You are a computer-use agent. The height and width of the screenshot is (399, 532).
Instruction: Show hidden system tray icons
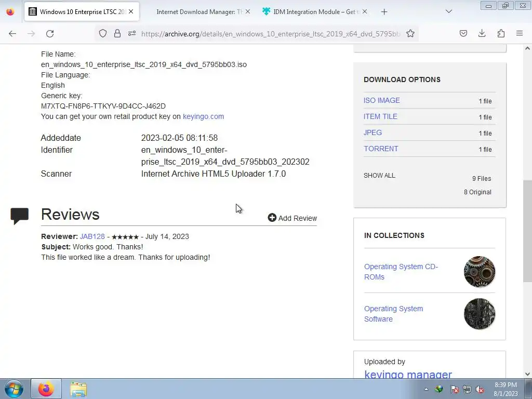tap(426, 389)
